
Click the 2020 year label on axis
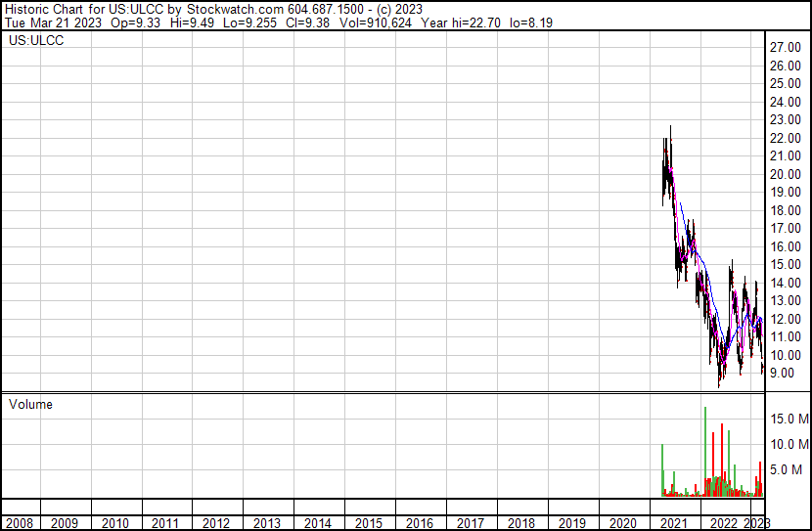[x=622, y=523]
